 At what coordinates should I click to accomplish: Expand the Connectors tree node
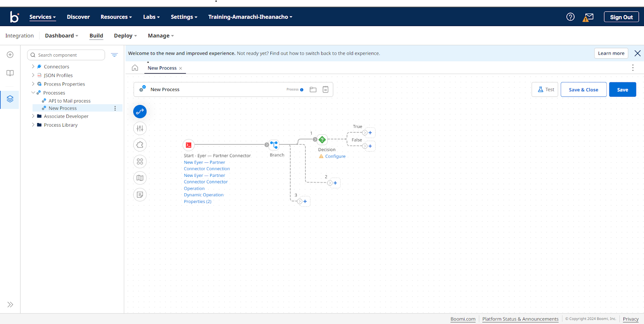pyautogui.click(x=33, y=67)
